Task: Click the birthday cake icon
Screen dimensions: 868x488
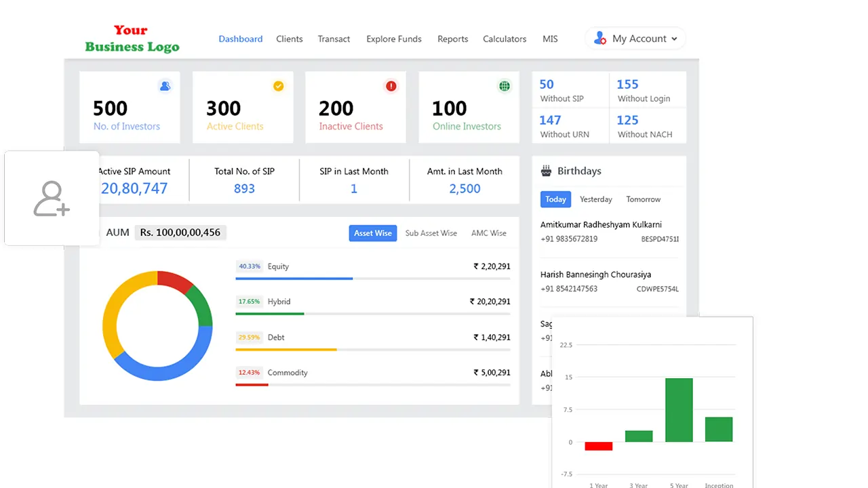Action: [x=546, y=171]
